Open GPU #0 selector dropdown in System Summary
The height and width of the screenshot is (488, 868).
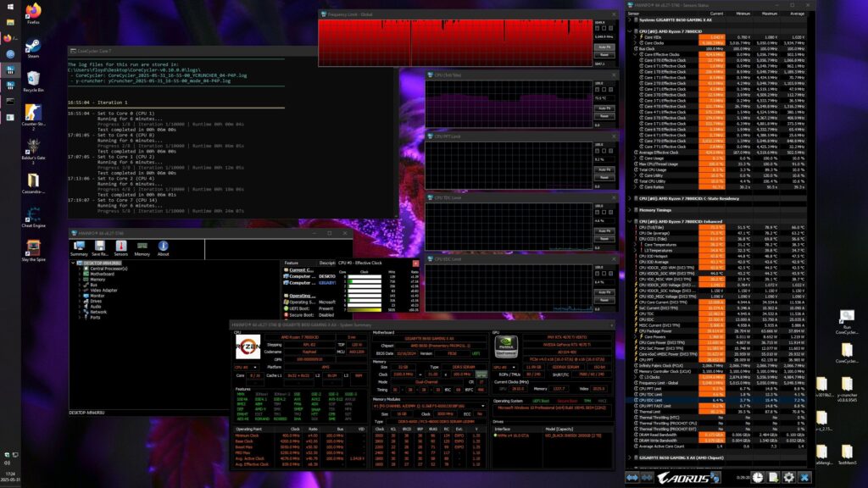tap(505, 368)
